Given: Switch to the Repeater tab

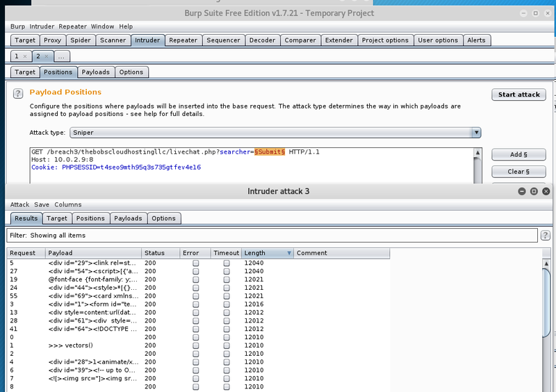Looking at the screenshot, I should [x=183, y=40].
